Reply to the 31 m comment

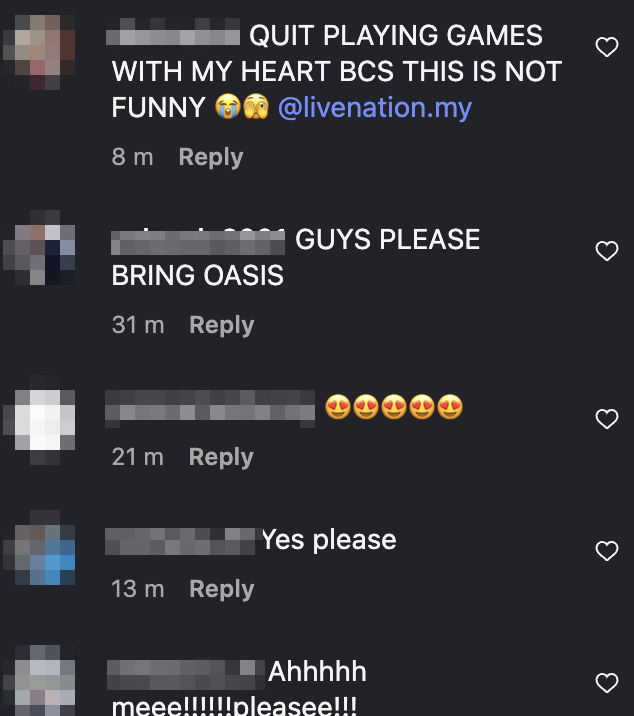(222, 326)
